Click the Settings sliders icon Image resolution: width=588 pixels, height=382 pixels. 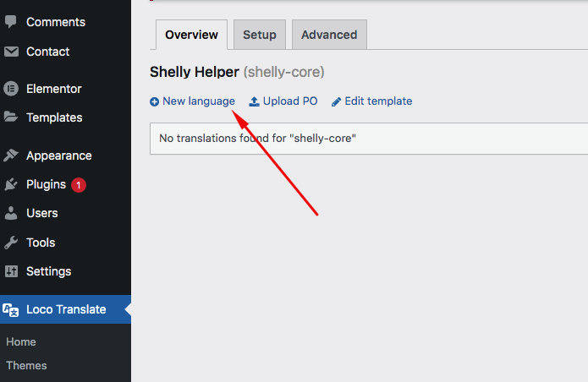[x=11, y=271]
